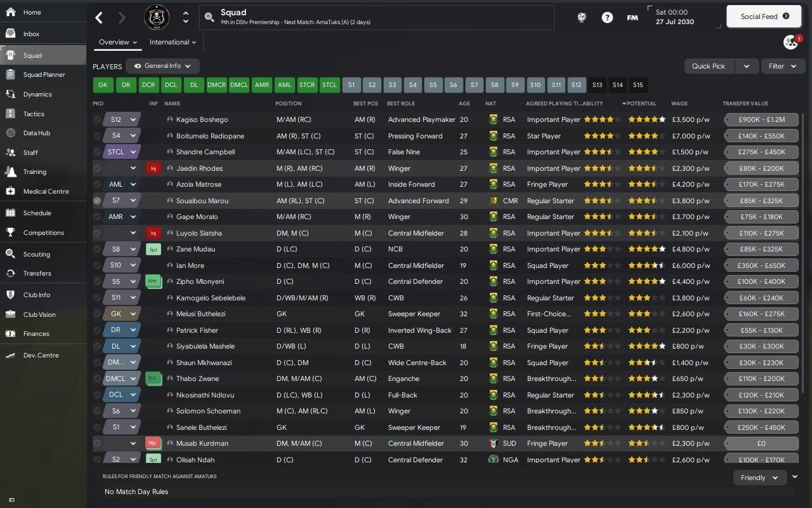812x508 pixels.
Task: Open the Home sidebar icon
Action: coord(10,12)
